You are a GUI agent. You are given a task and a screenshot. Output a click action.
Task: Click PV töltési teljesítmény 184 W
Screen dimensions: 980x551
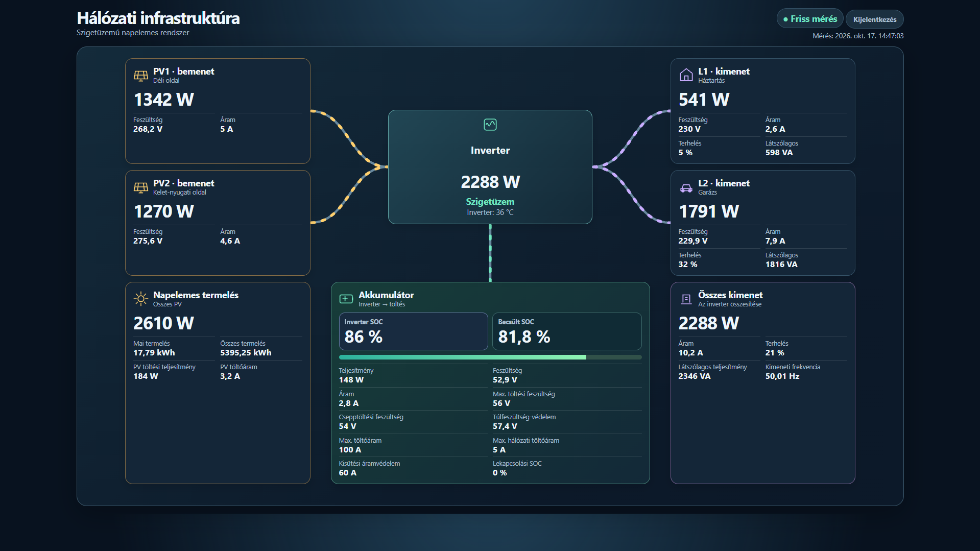(x=146, y=376)
